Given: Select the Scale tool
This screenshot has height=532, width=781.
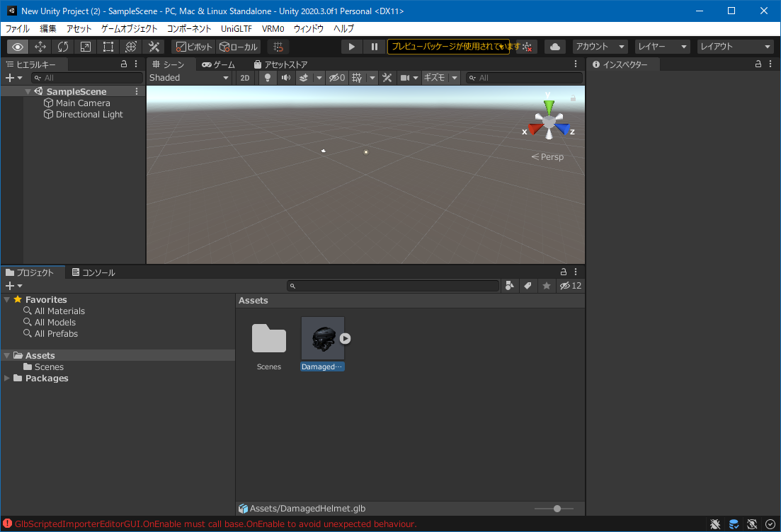Looking at the screenshot, I should [x=85, y=47].
